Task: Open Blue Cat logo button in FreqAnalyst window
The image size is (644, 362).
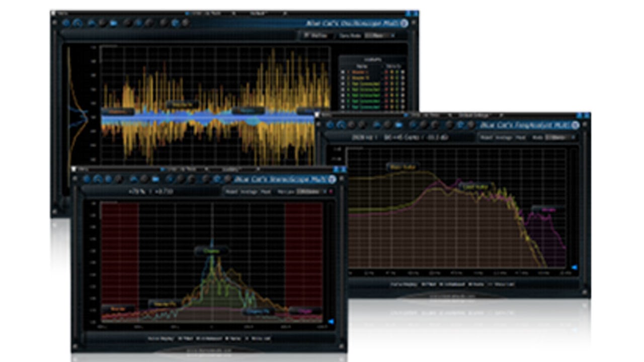Action: tap(576, 125)
